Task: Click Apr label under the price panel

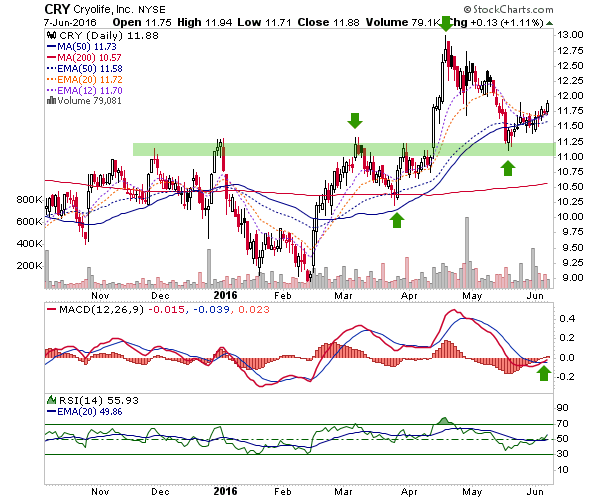Action: pyautogui.click(x=409, y=296)
